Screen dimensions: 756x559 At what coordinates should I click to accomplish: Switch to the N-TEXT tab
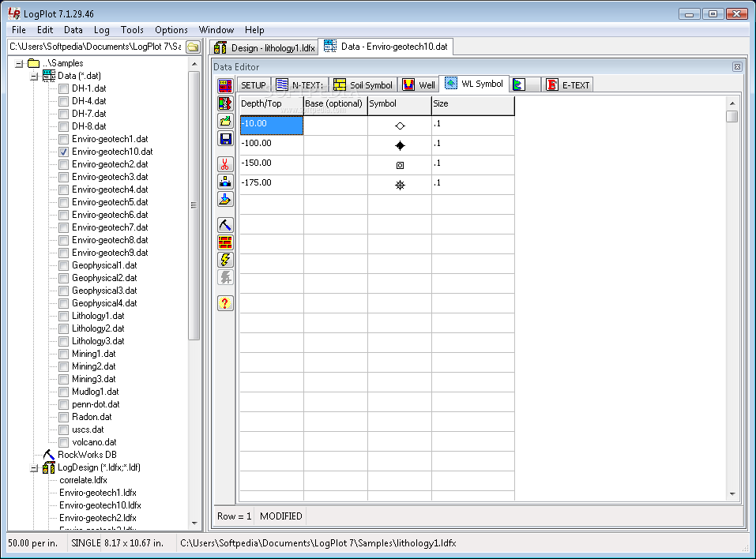pyautogui.click(x=300, y=85)
